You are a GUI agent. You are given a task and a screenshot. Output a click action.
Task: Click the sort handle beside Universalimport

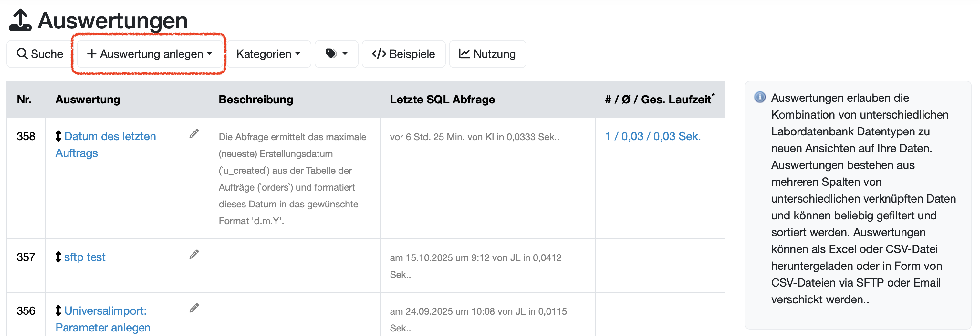coord(58,310)
